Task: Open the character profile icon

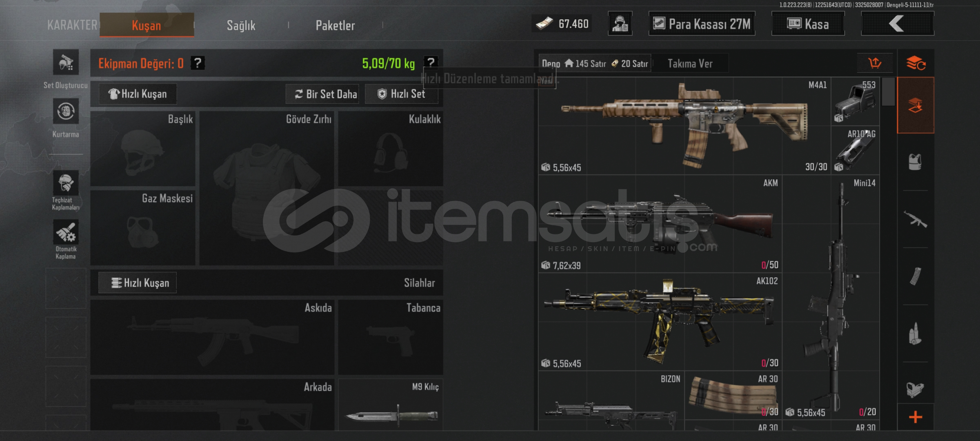Action: 620,24
